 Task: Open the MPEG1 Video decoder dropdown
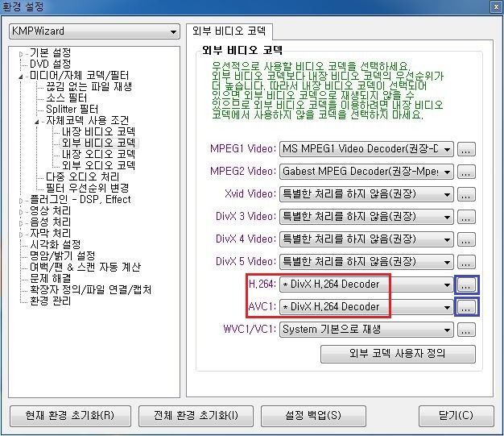click(366, 149)
